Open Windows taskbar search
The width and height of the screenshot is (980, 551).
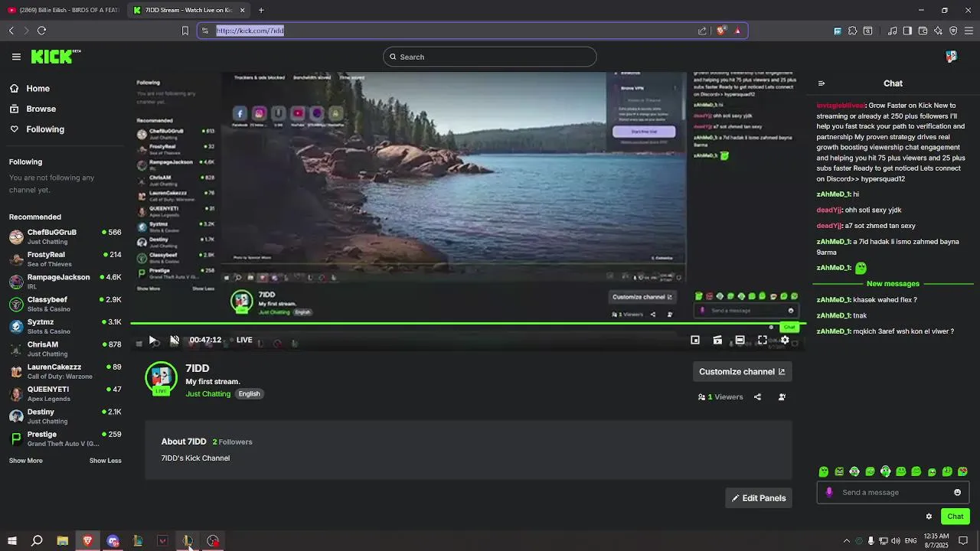pyautogui.click(x=37, y=541)
